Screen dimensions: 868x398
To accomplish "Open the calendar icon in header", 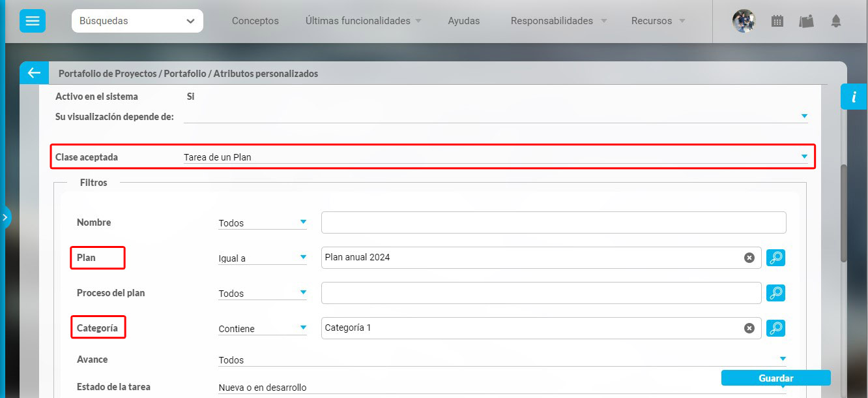I will pyautogui.click(x=777, y=21).
